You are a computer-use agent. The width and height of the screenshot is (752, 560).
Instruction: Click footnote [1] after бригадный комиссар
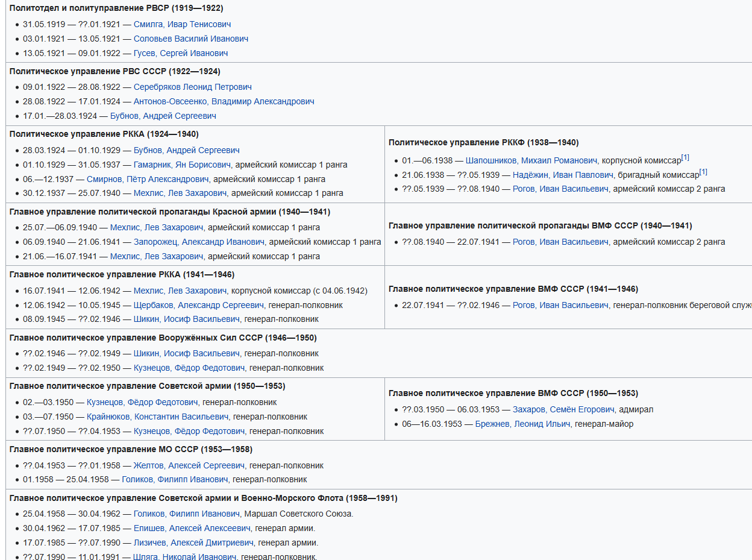703,172
